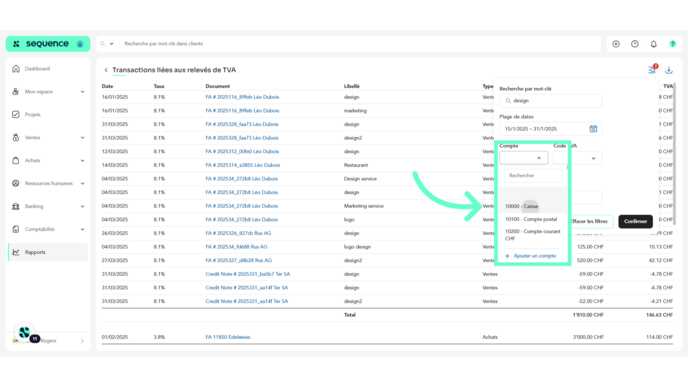Click the Restaurant label cell
The height and width of the screenshot is (387, 688).
click(x=356, y=165)
